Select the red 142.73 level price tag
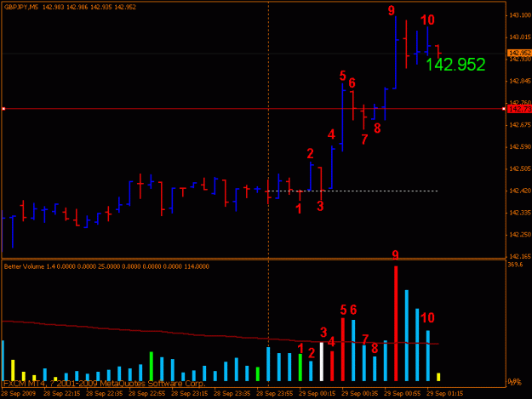Screen dimensions: 532x399 [519, 109]
